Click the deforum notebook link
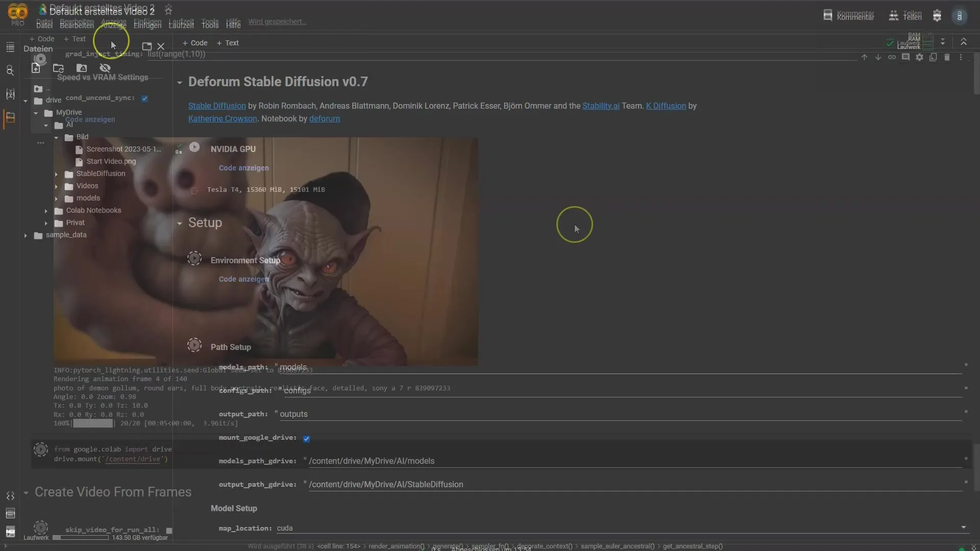 coord(325,118)
